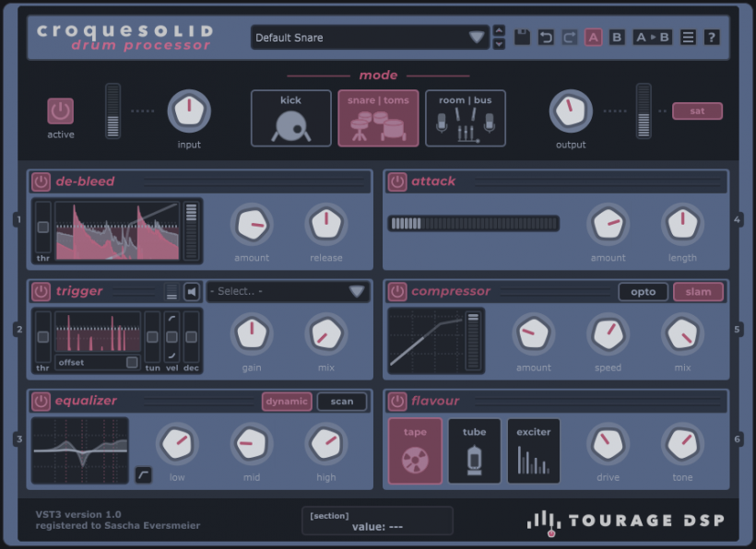Open the Default Snare preset dropdown
The image size is (756, 549).
point(370,38)
